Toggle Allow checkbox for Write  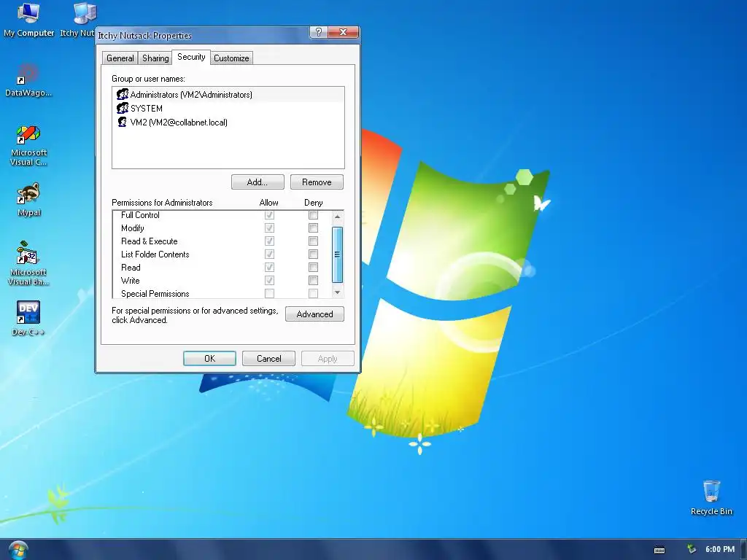click(269, 281)
